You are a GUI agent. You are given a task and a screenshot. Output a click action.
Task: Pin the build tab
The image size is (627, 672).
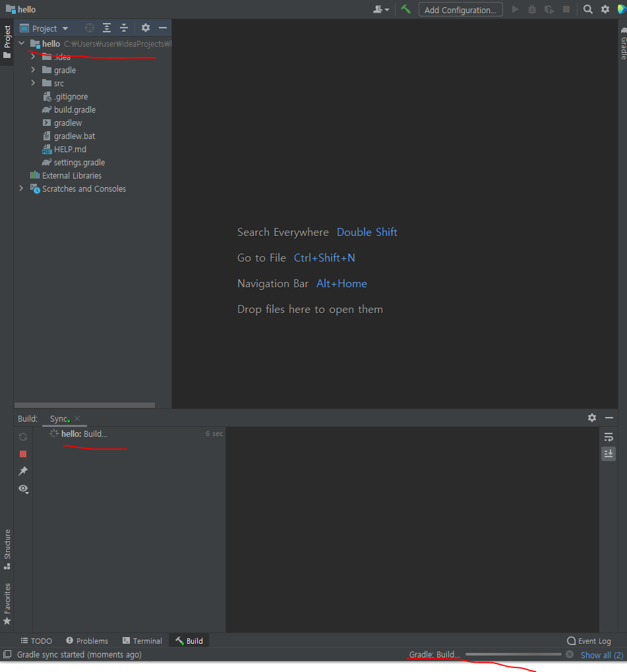tap(23, 471)
